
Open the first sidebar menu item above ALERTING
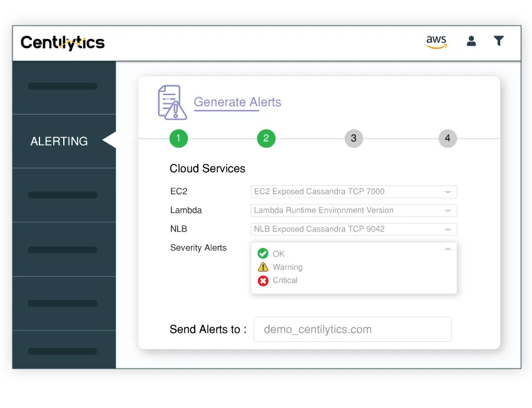click(x=63, y=86)
